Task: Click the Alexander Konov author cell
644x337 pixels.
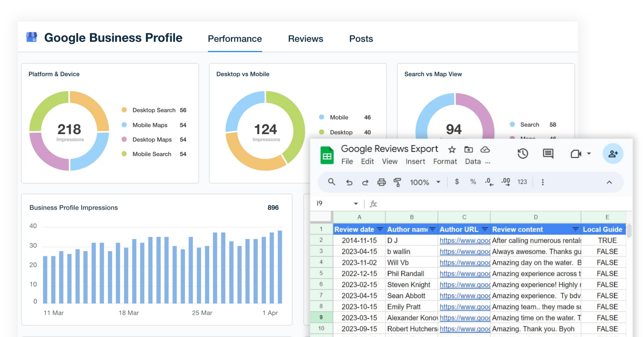Action: [411, 318]
